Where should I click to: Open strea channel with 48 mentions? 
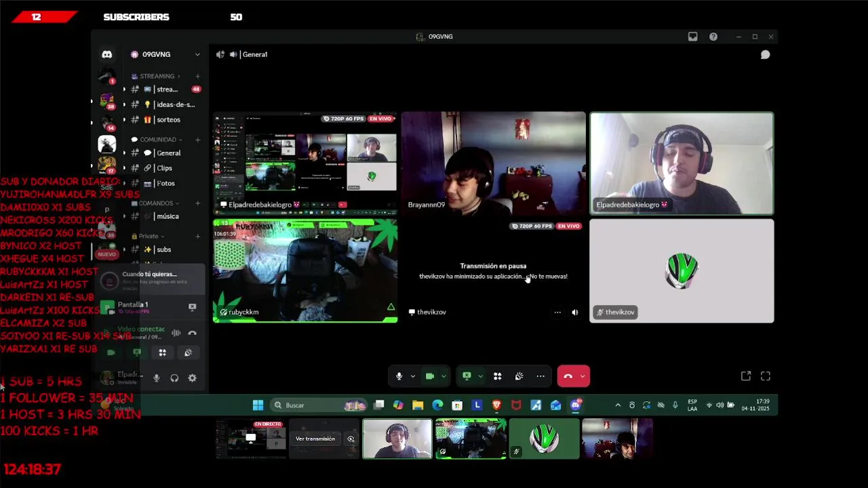coord(165,89)
